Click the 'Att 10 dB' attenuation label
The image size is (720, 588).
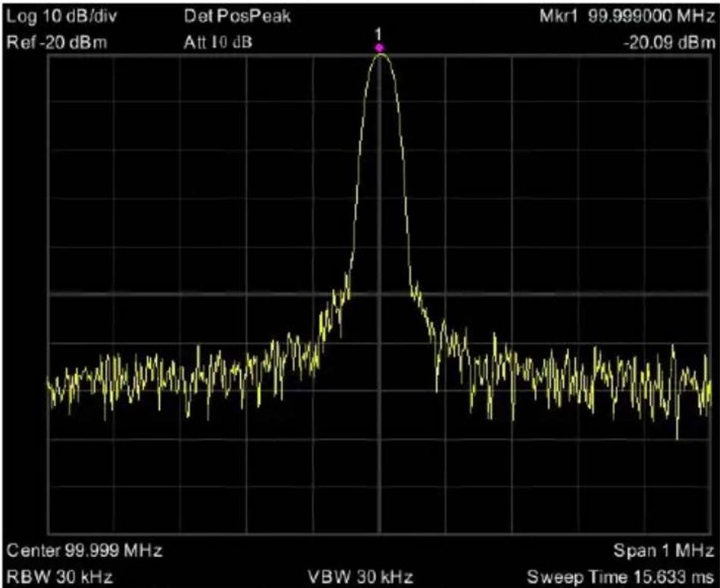point(218,42)
